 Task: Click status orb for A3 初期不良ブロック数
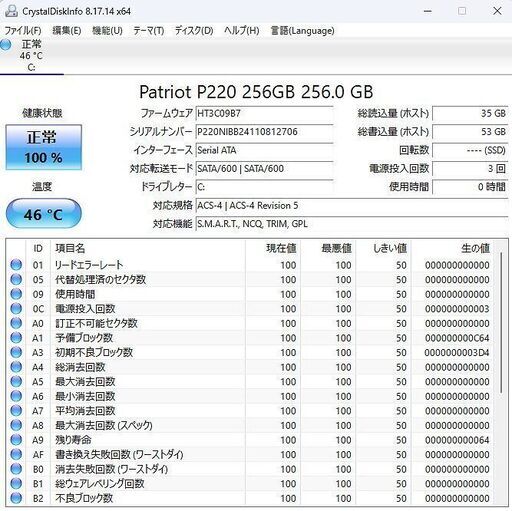click(16, 352)
